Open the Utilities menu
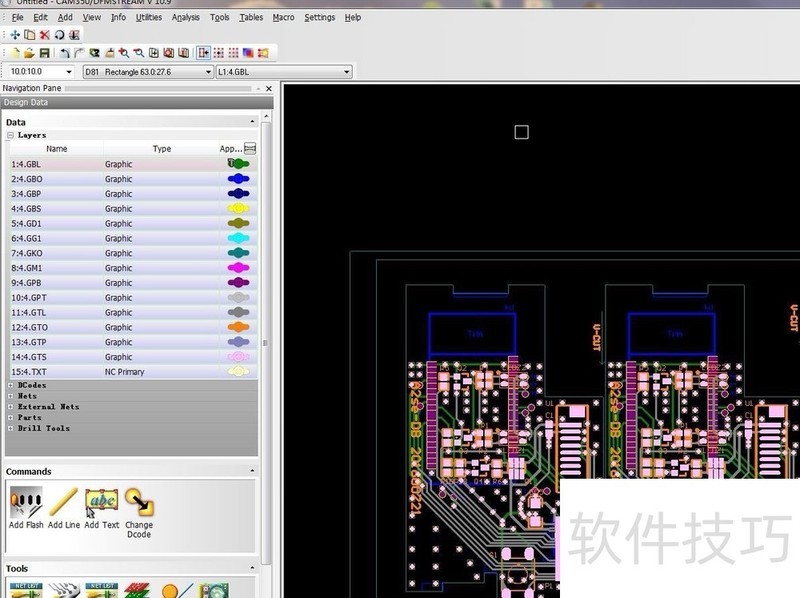This screenshot has height=598, width=800. pyautogui.click(x=148, y=17)
